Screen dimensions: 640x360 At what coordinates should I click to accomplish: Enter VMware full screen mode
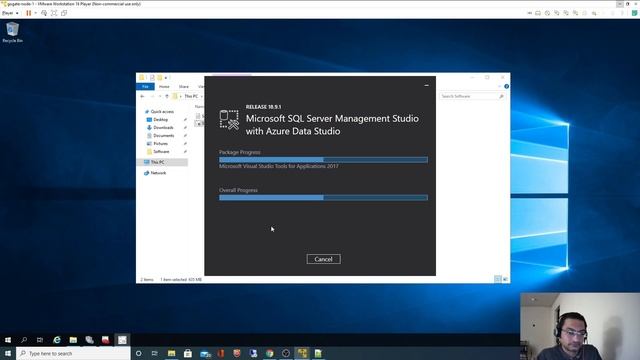54,13
